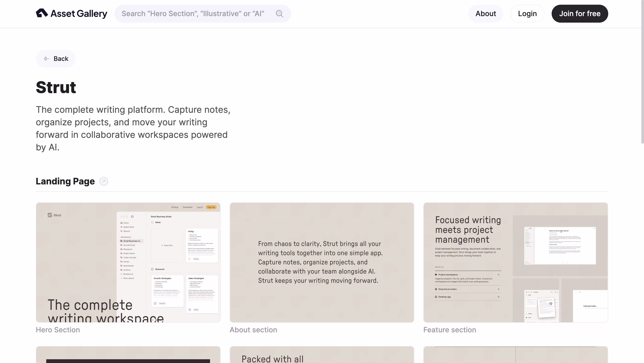Click the Landing Page heading link
The height and width of the screenshot is (363, 644).
[x=65, y=181]
